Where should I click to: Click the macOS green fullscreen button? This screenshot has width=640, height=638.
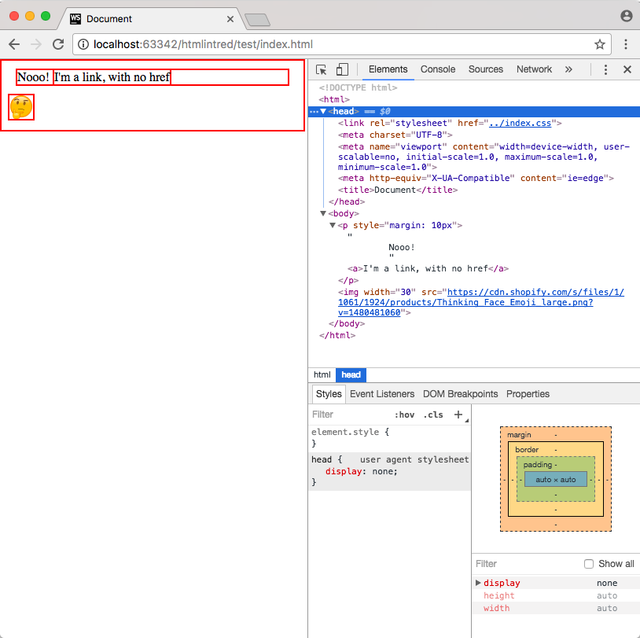46,16
